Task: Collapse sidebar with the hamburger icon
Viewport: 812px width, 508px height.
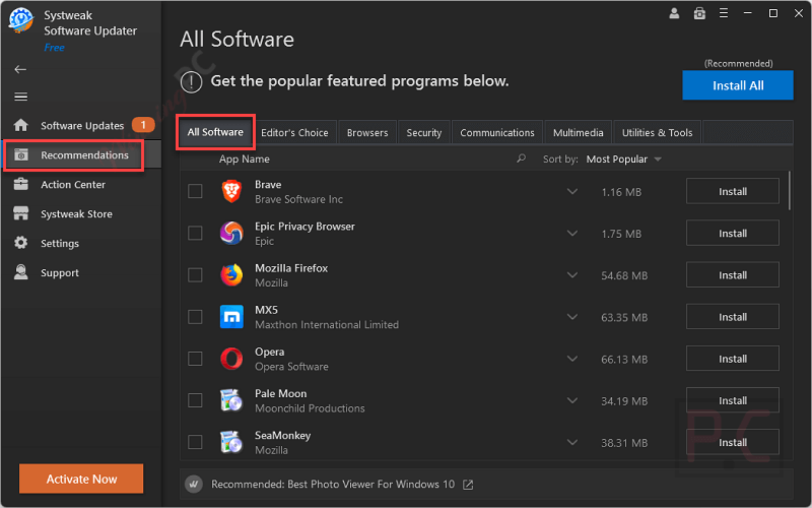Action: pyautogui.click(x=21, y=96)
